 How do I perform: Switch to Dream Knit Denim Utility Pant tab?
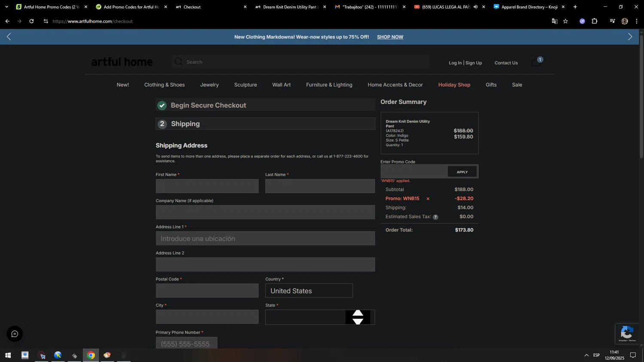291,7
